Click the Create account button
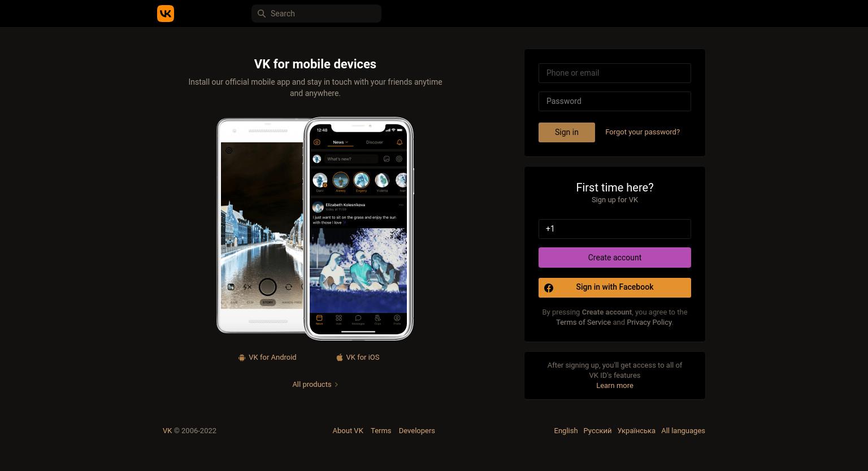Viewport: 868px width, 471px height. 615,258
